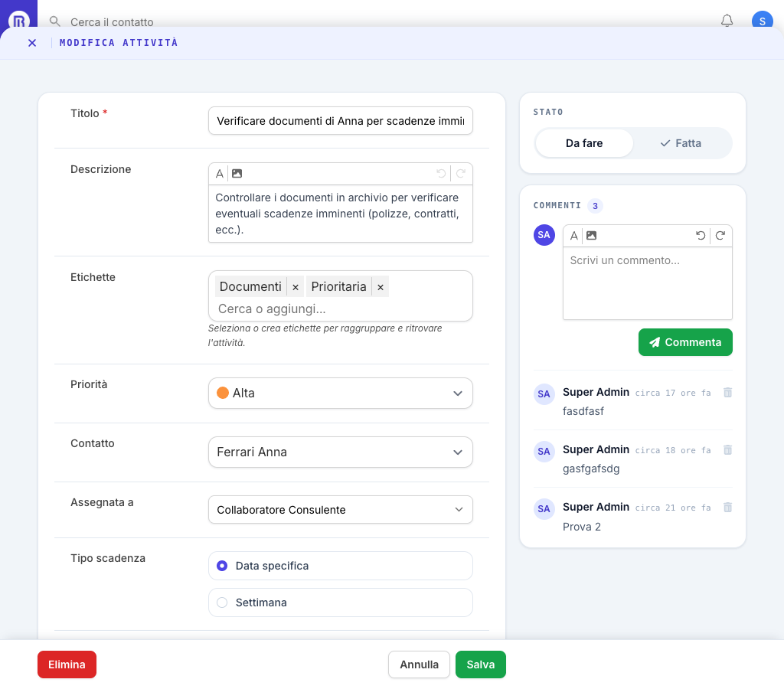Undo in the comment editor
The width and height of the screenshot is (784, 689).
[x=701, y=236]
